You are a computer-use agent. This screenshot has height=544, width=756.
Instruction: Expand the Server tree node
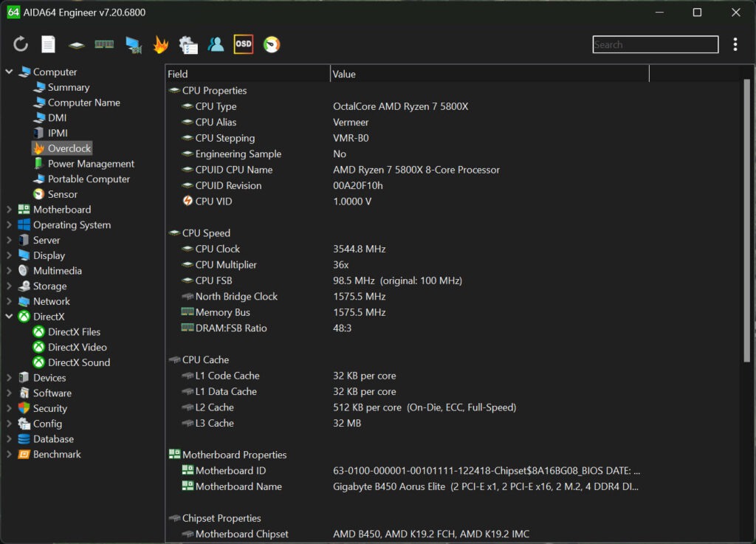9,240
